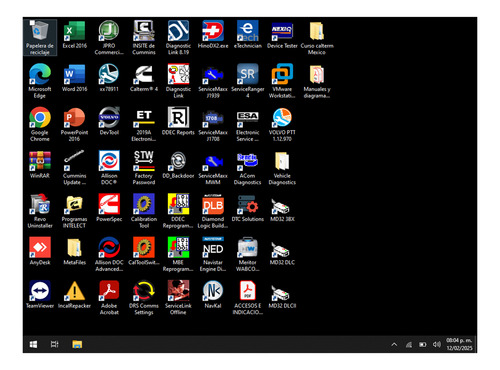Open File Explorer from the taskbar
The height and width of the screenshot is (370, 500).
pyautogui.click(x=77, y=344)
